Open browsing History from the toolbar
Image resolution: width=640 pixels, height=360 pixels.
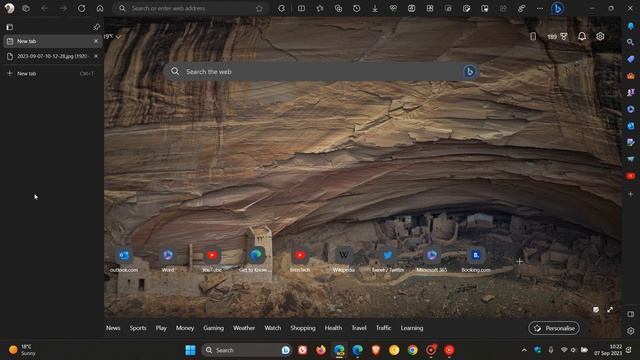tap(356, 8)
